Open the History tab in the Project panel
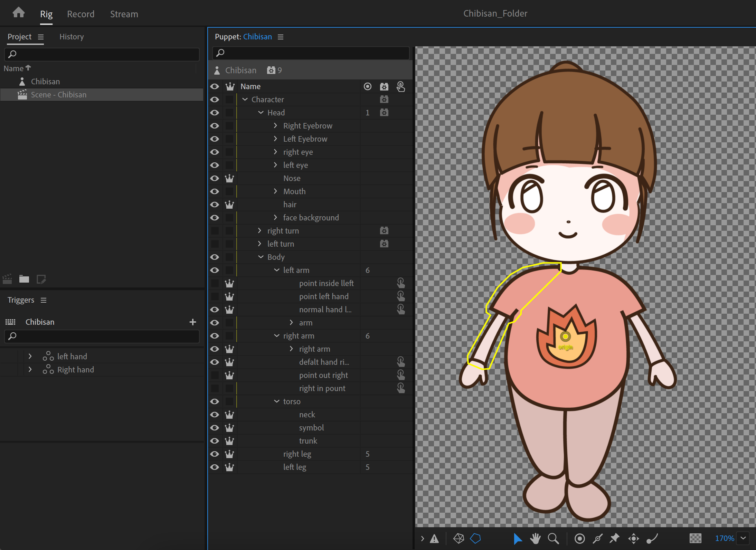Screen dimensions: 756x550 click(71, 37)
